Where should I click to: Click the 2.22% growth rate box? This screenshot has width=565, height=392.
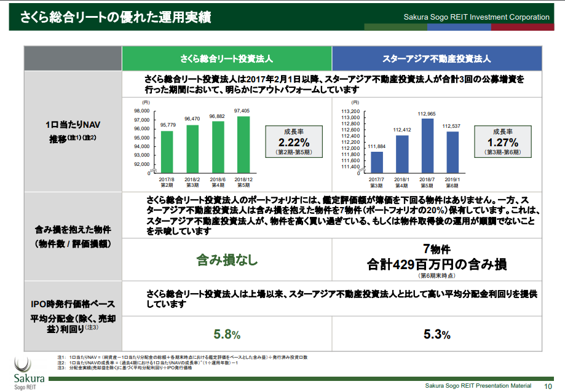(294, 142)
